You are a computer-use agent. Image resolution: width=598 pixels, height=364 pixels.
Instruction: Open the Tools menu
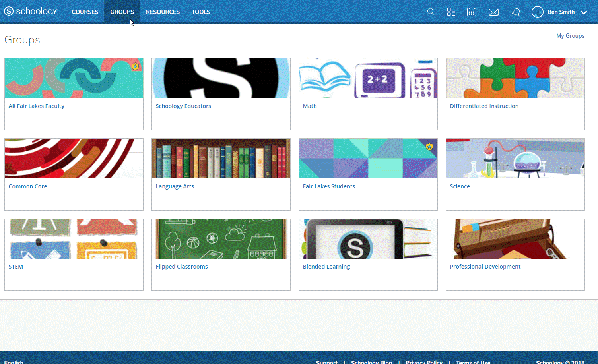click(201, 12)
